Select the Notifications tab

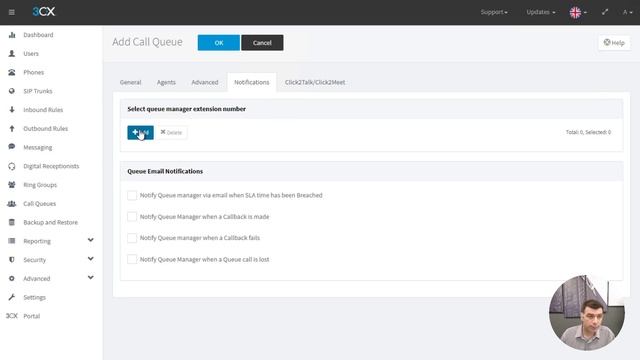pyautogui.click(x=251, y=82)
